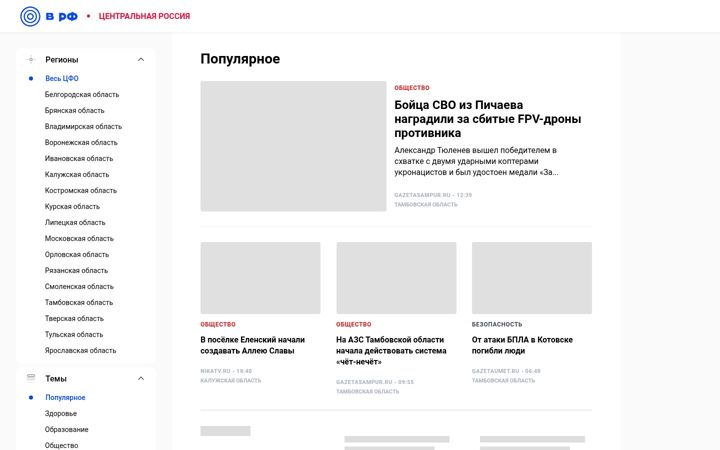Open thumbnail of Еленский Аллея Славы article
Screen dimensions: 720x450
click(x=260, y=278)
